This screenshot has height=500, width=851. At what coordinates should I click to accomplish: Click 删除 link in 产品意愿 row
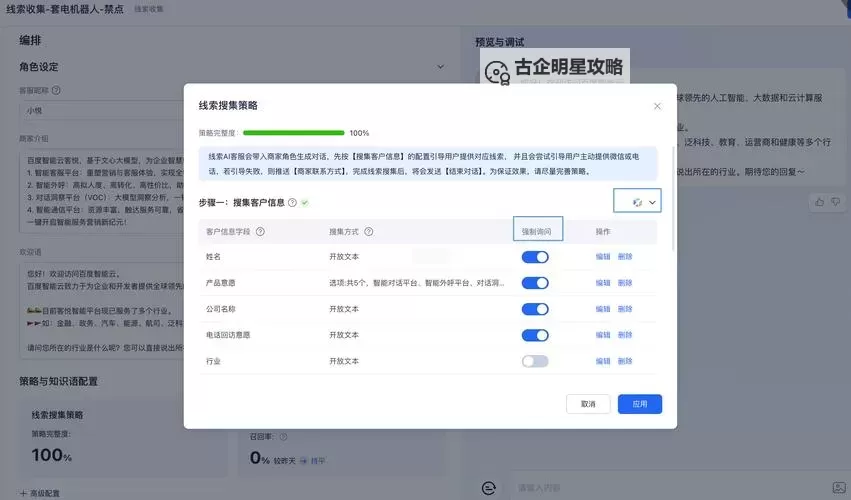click(625, 283)
